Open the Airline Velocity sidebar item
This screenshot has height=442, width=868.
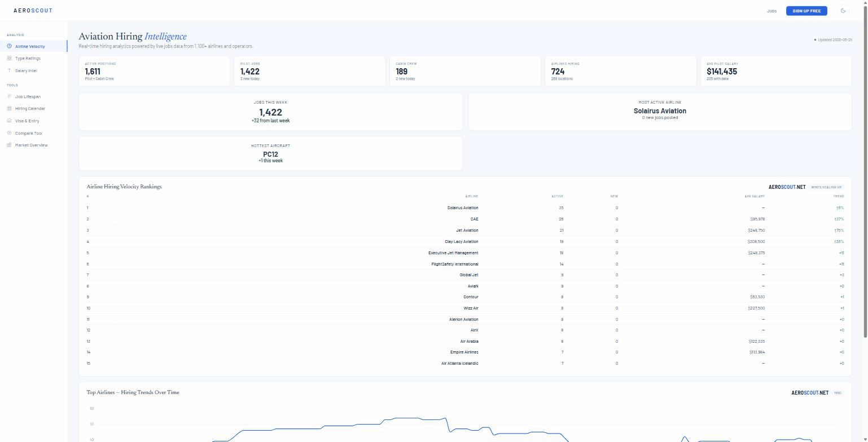click(x=34, y=46)
